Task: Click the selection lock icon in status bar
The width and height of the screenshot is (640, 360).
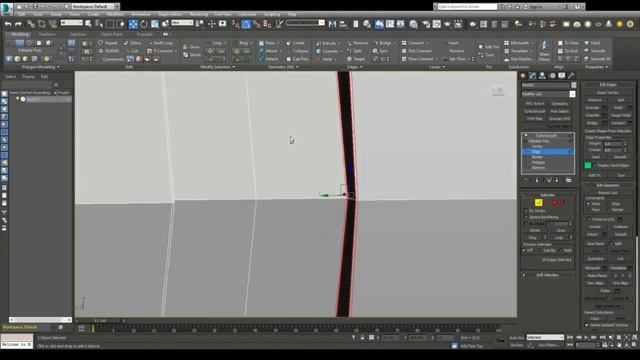Action: click(x=362, y=338)
